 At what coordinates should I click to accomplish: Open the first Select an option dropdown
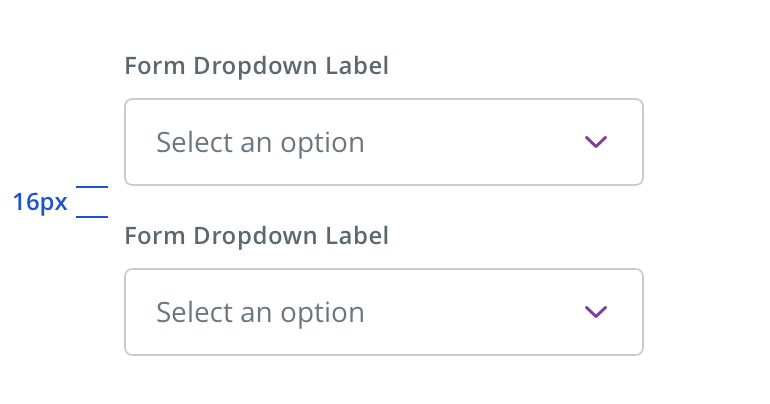coord(383,142)
